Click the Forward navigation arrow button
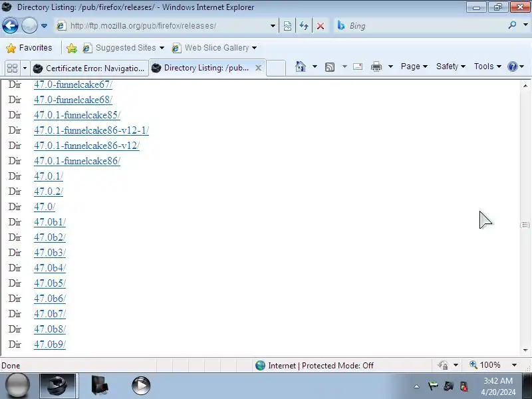 coord(29,26)
